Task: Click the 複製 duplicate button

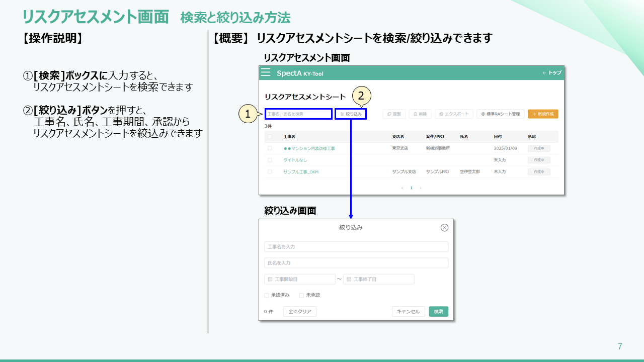Action: pos(394,114)
